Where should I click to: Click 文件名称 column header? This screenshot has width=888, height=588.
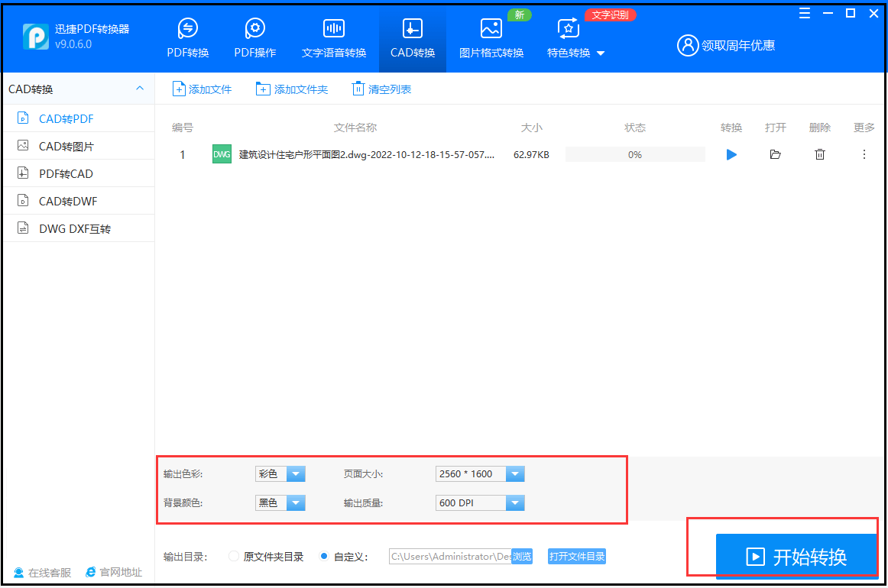(355, 128)
